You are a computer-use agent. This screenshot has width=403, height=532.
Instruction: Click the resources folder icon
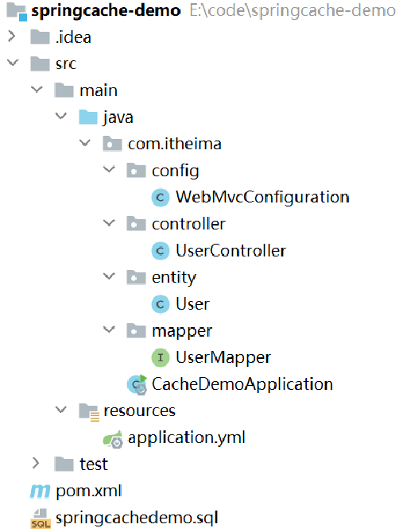(x=89, y=412)
